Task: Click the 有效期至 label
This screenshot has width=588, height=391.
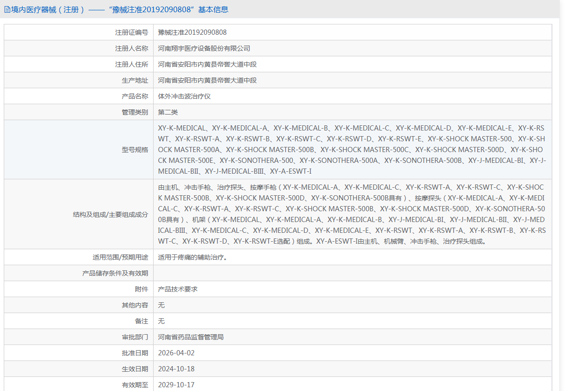Action: (x=135, y=385)
